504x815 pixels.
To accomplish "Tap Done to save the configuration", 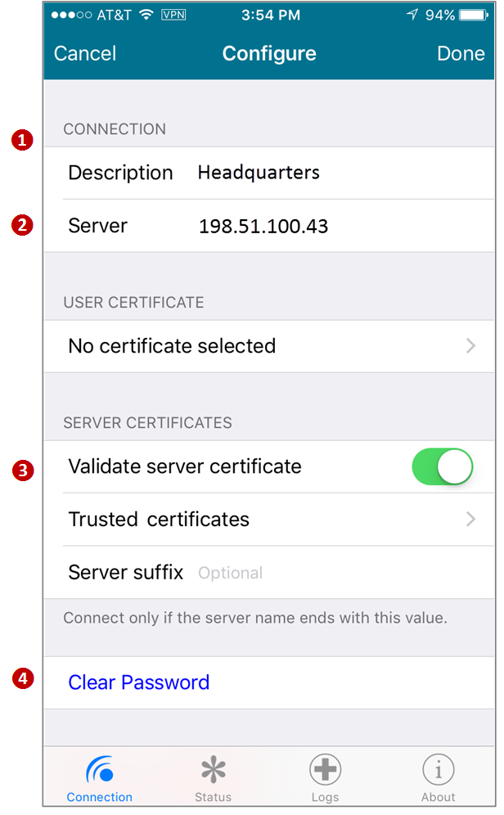I will [461, 53].
